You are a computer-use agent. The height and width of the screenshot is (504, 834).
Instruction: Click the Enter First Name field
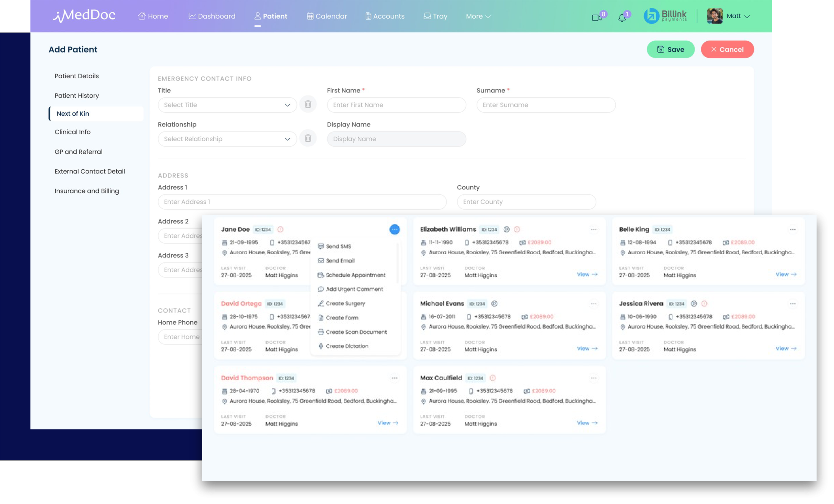coord(396,105)
